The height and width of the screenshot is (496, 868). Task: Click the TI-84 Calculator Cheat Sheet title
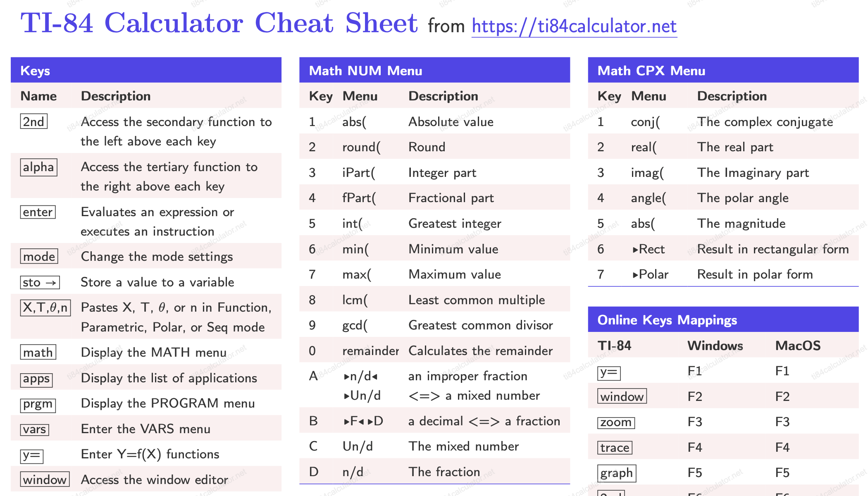[219, 23]
